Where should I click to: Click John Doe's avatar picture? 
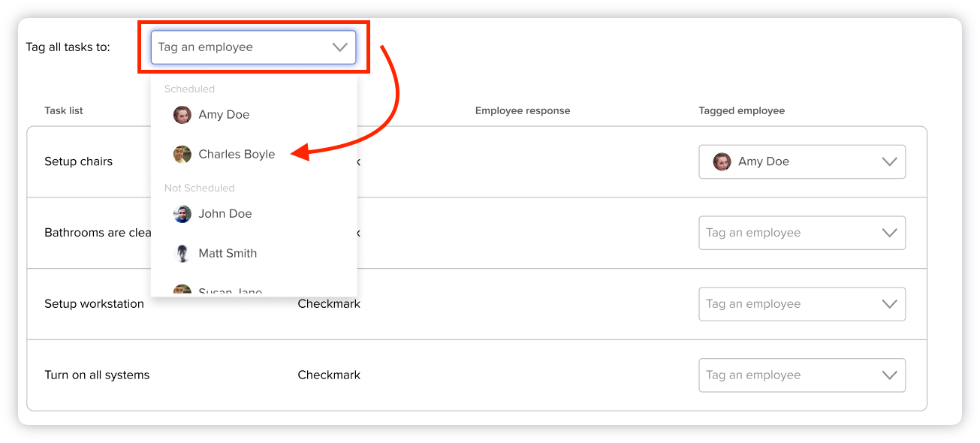[182, 214]
